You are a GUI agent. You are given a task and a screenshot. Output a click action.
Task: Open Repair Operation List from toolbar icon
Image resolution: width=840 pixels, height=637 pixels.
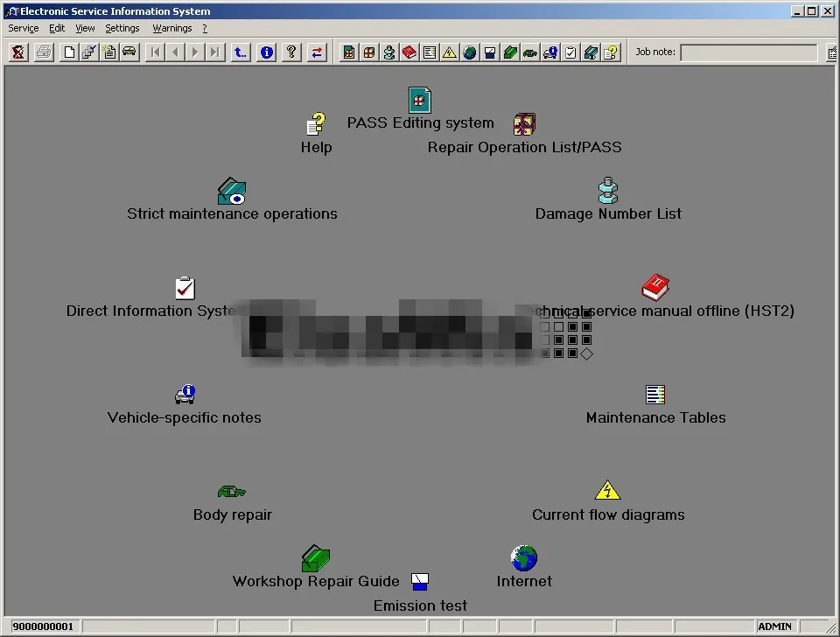tap(369, 52)
